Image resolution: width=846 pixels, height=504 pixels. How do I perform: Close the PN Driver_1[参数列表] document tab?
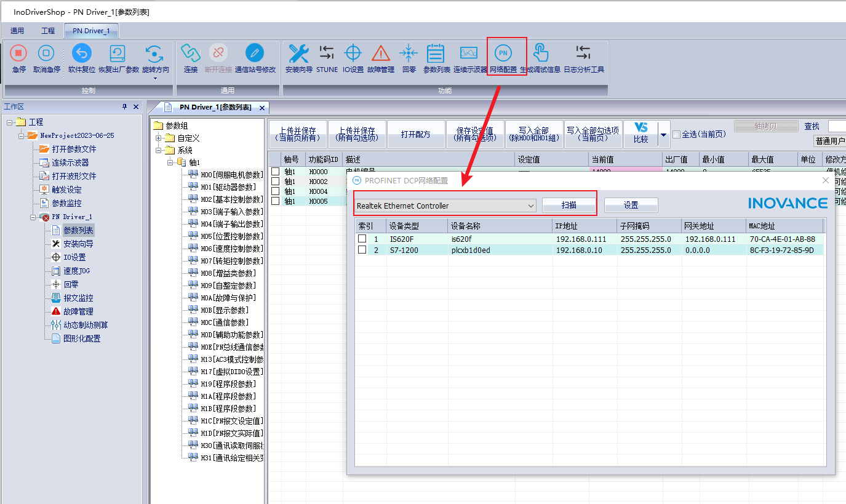tap(261, 108)
